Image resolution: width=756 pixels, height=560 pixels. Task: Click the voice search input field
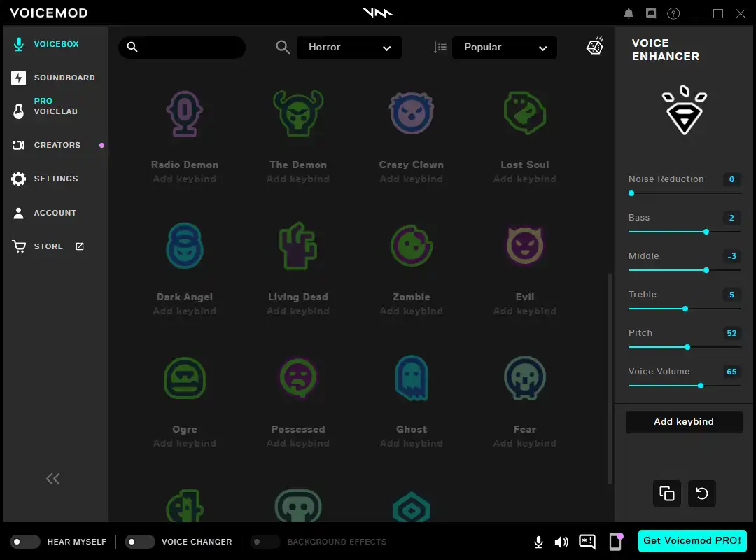[182, 48]
